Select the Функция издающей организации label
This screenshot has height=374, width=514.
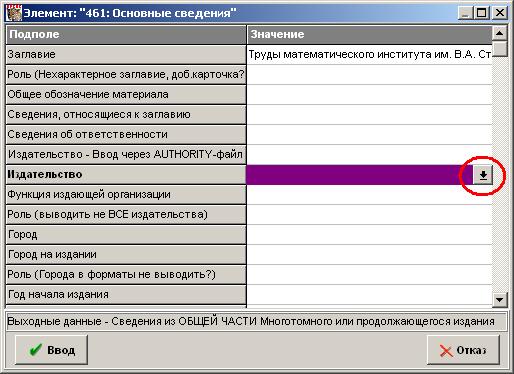[x=126, y=194]
